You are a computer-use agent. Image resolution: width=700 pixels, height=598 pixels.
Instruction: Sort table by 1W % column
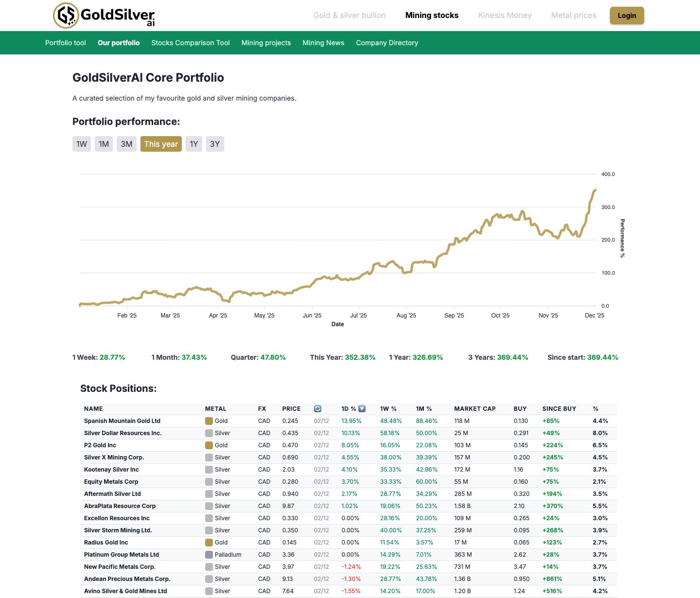(x=388, y=409)
